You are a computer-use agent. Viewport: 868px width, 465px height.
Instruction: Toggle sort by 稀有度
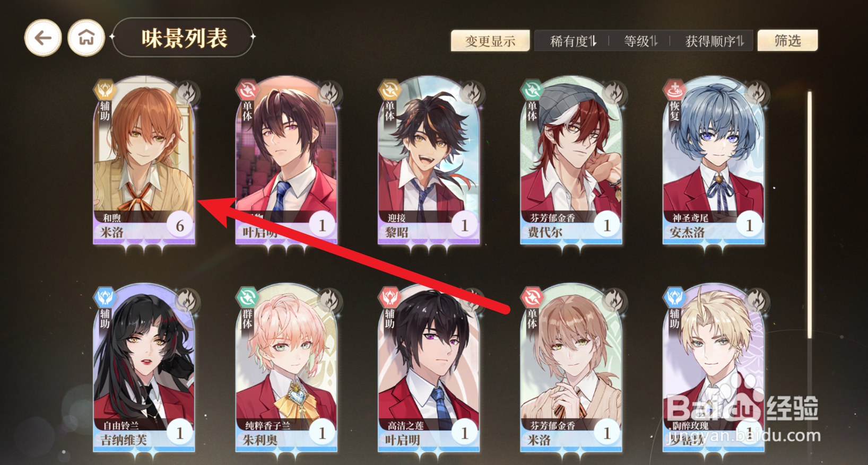pyautogui.click(x=573, y=41)
